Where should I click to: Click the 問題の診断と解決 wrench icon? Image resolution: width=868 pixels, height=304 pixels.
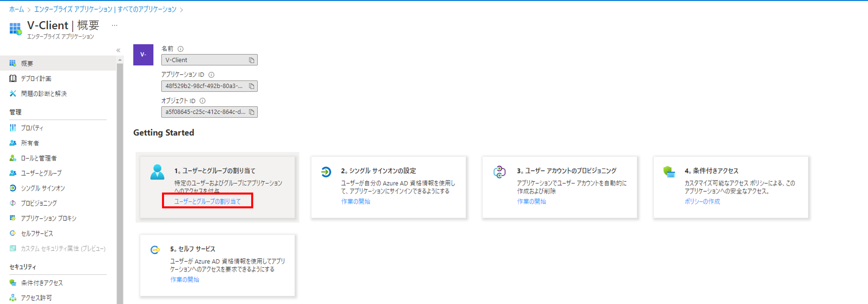point(13,94)
